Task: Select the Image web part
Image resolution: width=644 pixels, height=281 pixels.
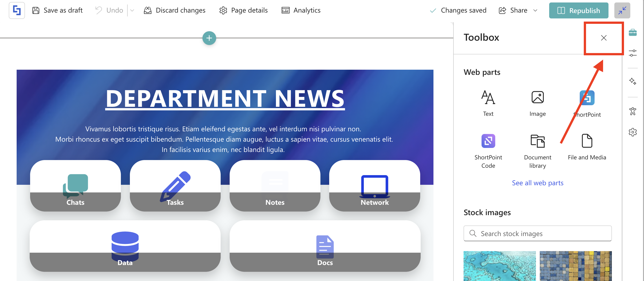Action: (537, 103)
